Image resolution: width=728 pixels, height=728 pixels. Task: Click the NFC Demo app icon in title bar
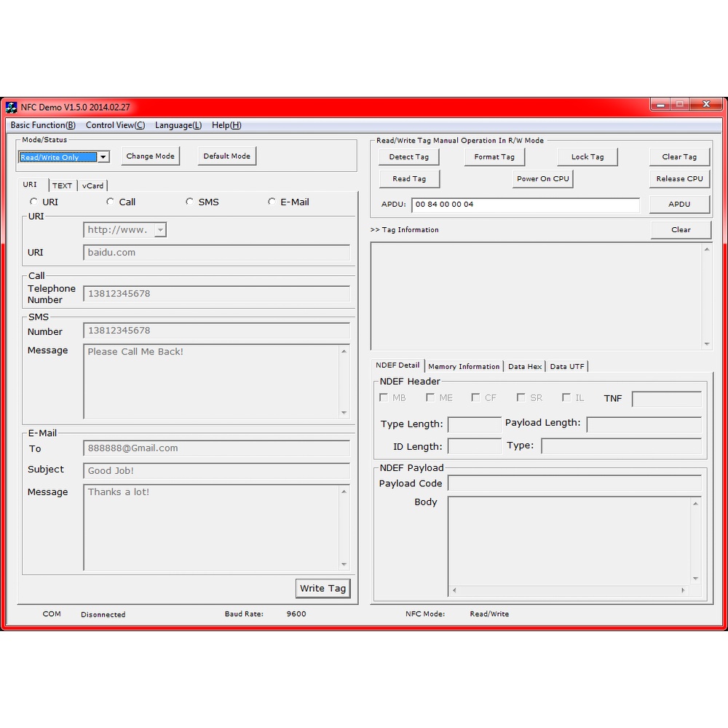[11, 107]
